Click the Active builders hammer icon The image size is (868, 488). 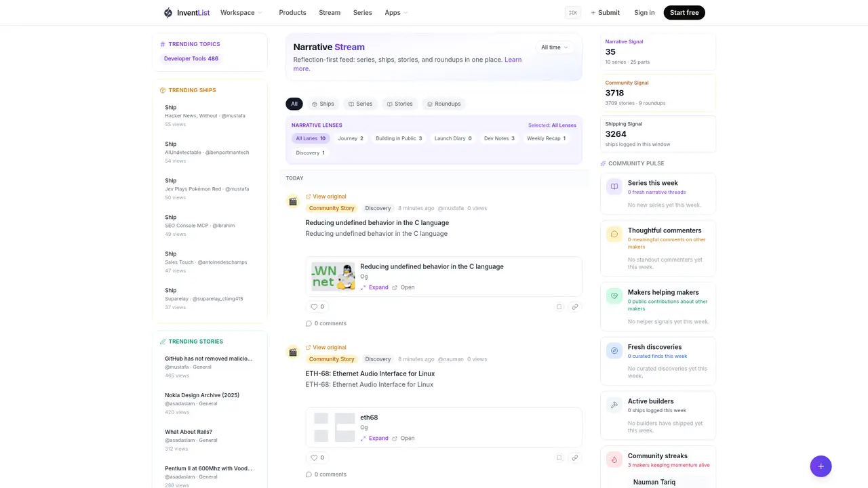[x=614, y=405]
